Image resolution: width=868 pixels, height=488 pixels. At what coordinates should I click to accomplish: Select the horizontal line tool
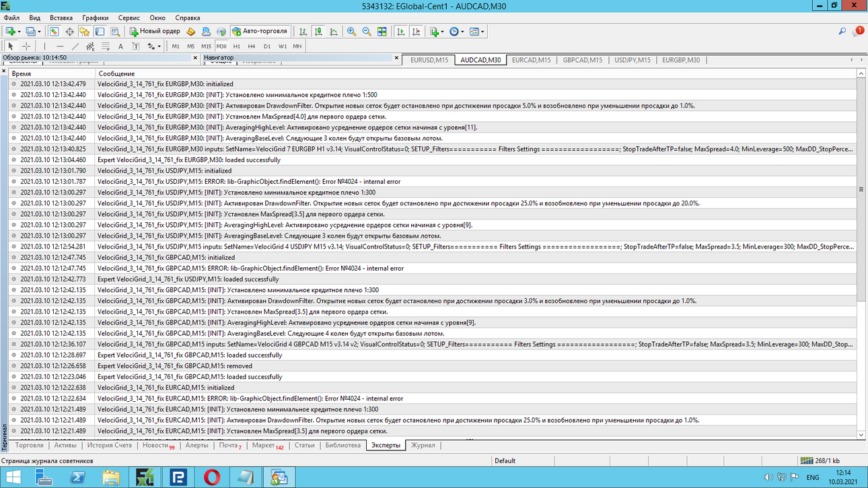click(x=60, y=46)
